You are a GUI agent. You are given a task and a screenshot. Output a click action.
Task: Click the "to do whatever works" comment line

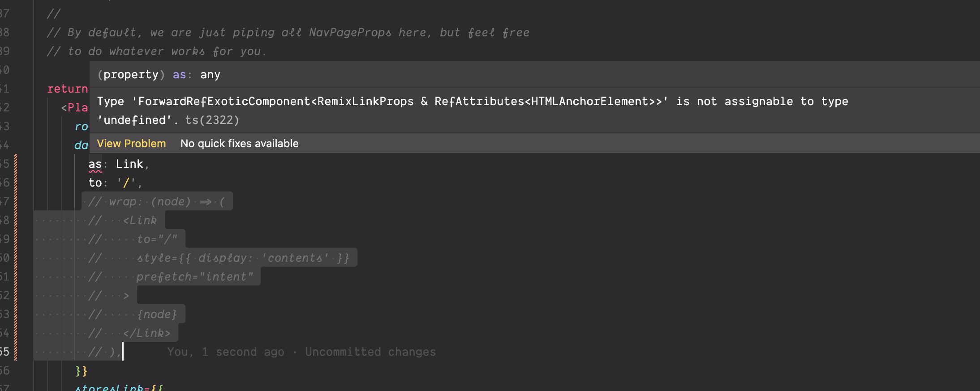157,51
